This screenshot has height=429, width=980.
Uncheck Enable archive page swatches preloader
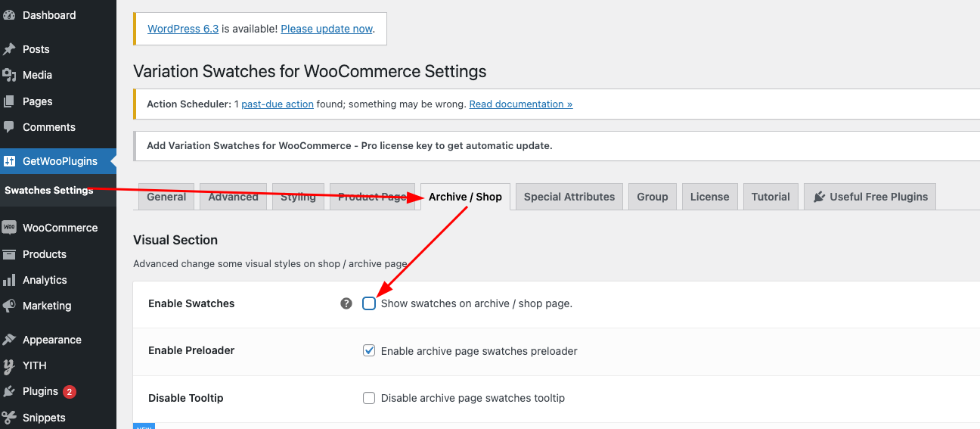coord(369,350)
